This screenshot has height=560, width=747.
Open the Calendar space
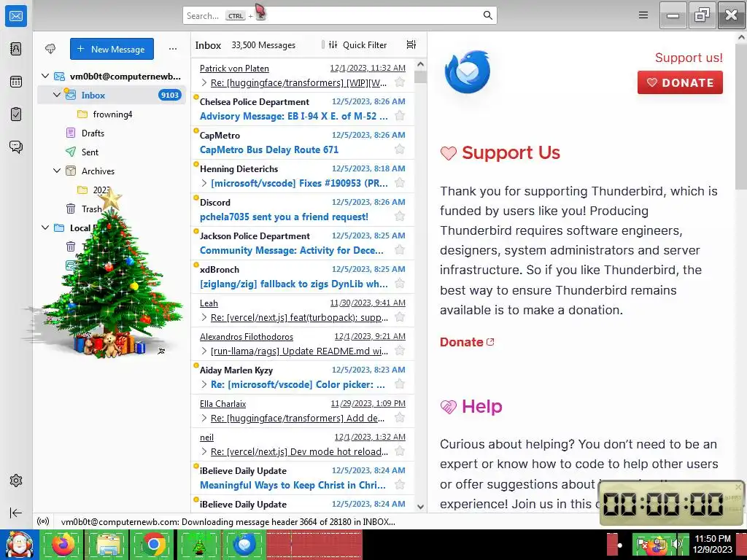(16, 82)
